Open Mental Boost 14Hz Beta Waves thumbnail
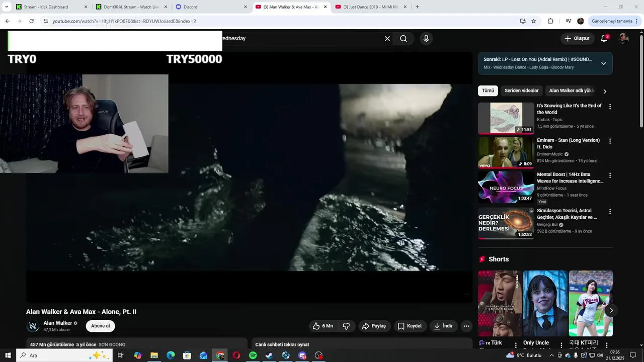This screenshot has width=644, height=362. (x=506, y=187)
